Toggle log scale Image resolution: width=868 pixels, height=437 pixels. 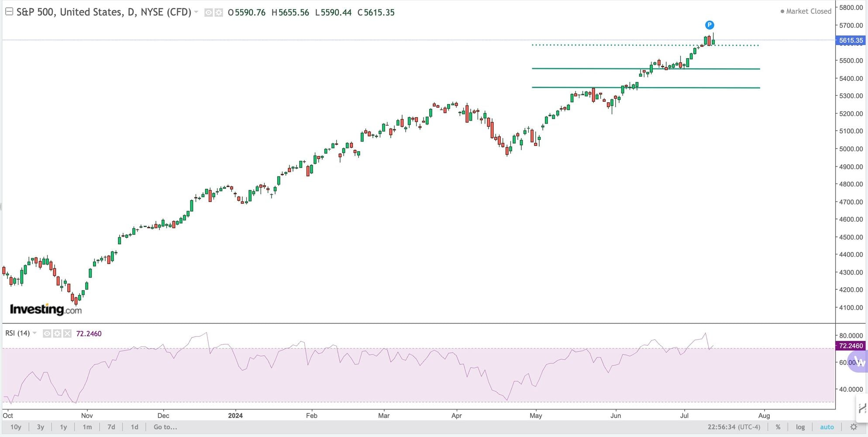click(800, 427)
